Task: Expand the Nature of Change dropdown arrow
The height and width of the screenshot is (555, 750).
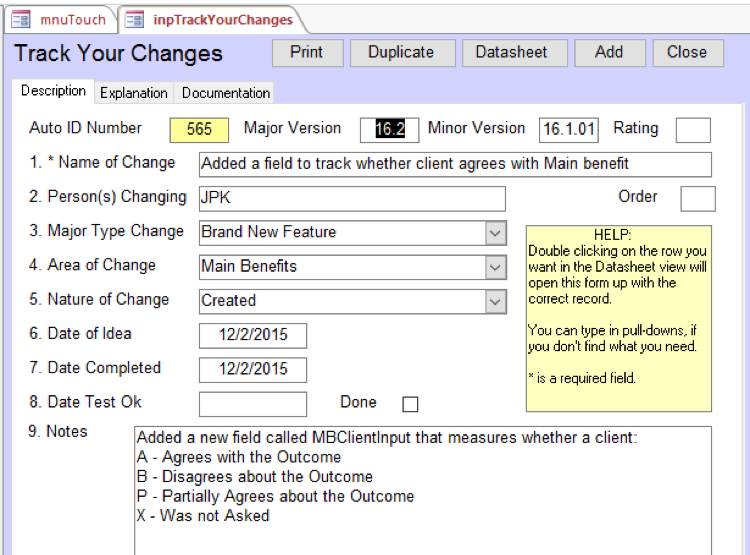Action: pos(495,301)
